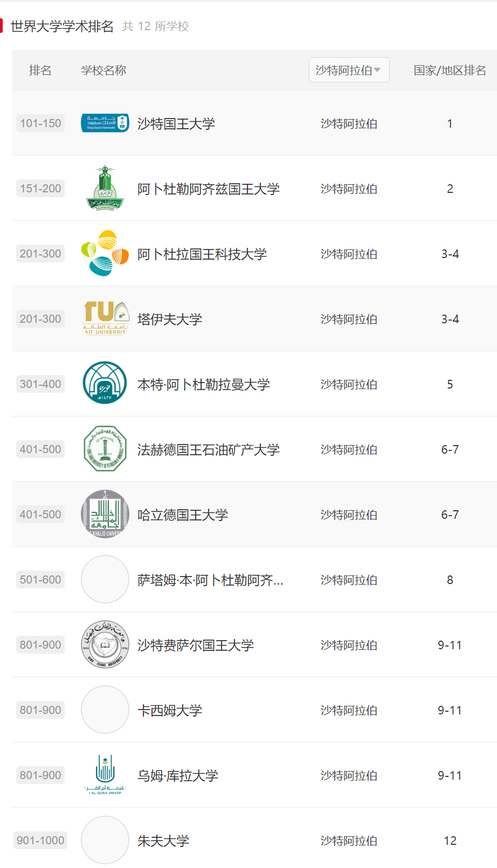The height and width of the screenshot is (868, 497).
Task: Click the 101-150 rank badge
Action: point(40,123)
